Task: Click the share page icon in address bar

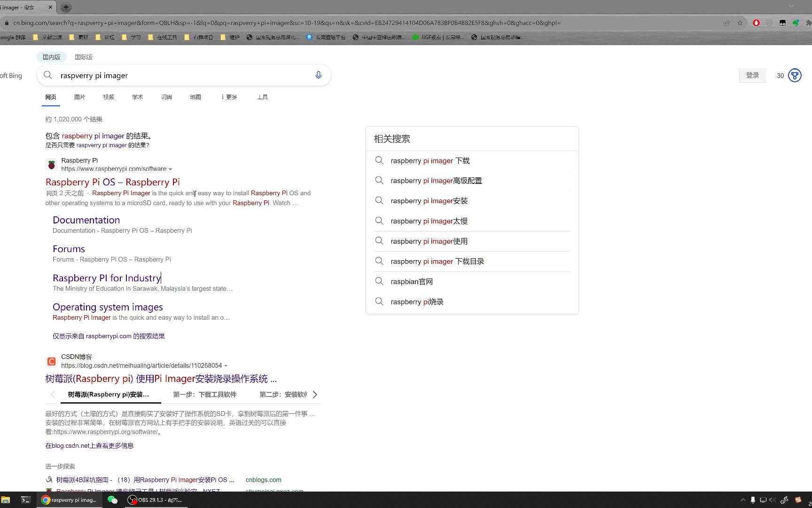Action: point(726,23)
